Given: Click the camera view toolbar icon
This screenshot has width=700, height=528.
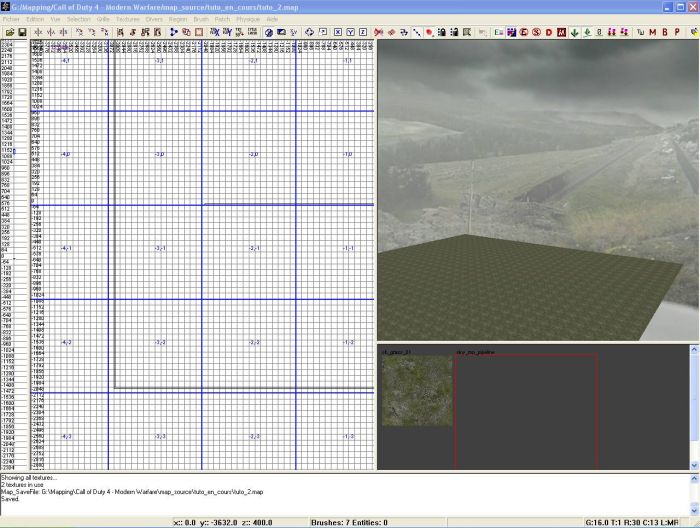Looking at the screenshot, I should coord(281,32).
